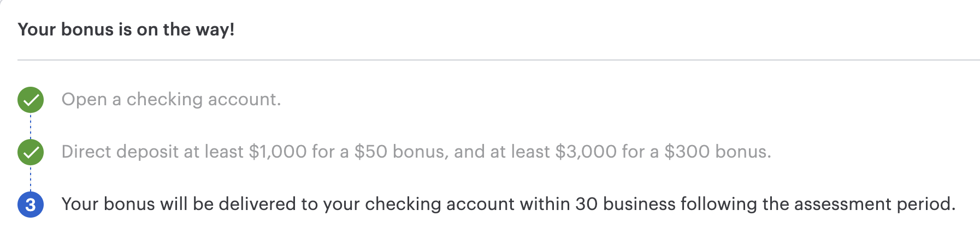Click "checking account" in the first step
The image size is (980, 252).
(203, 100)
